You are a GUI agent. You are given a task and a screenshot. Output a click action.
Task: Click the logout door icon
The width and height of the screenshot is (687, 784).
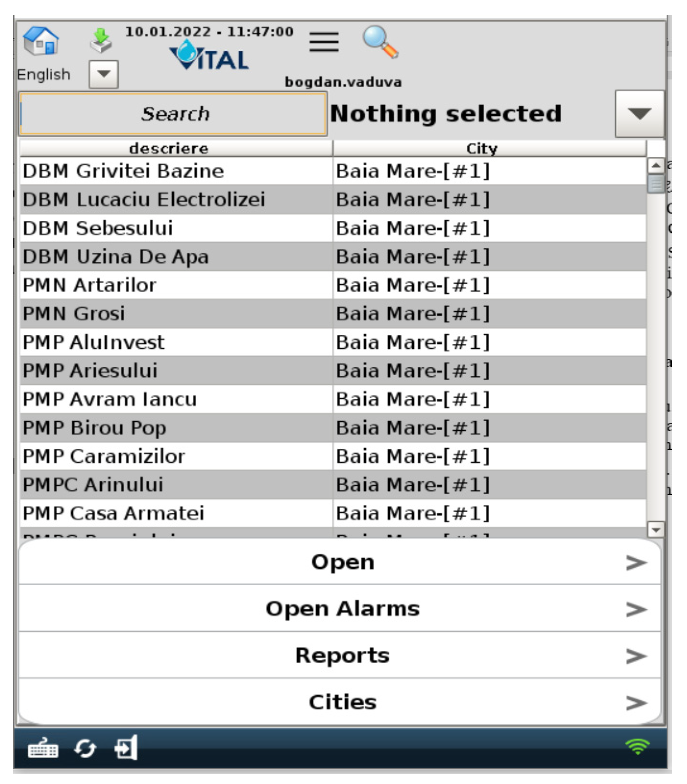(127, 748)
